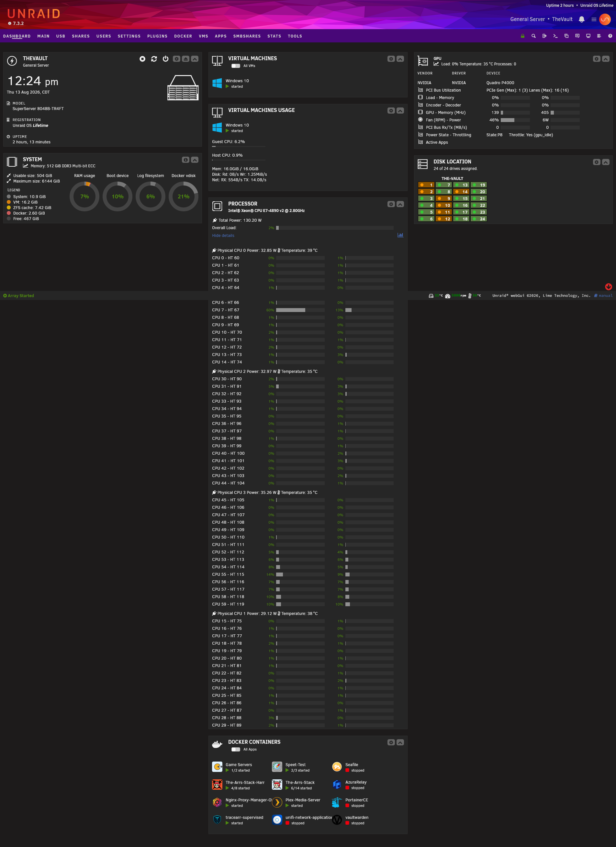The width and height of the screenshot is (616, 847).
Task: Click the CPU chart icon beside Hide details
Action: click(x=400, y=235)
